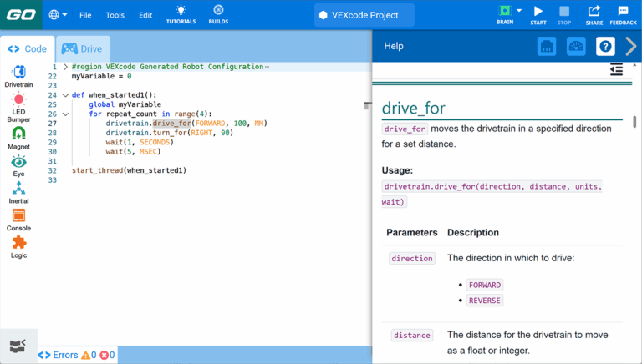
Task: Click the Help question mark icon
Action: click(x=605, y=46)
